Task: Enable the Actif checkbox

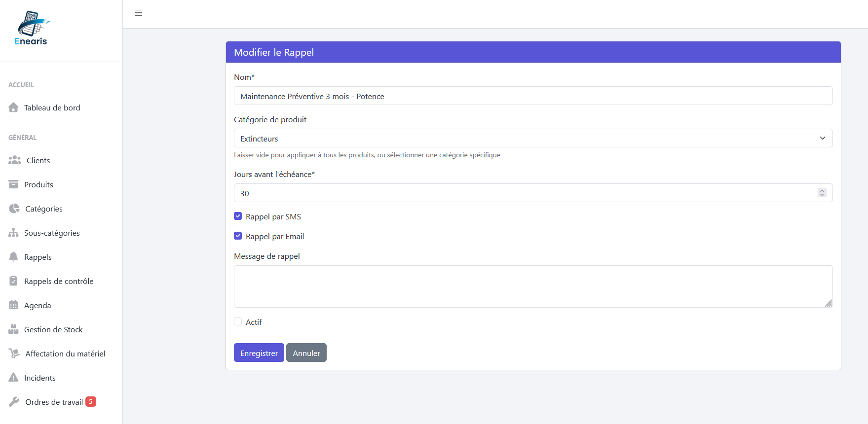Action: coord(238,321)
